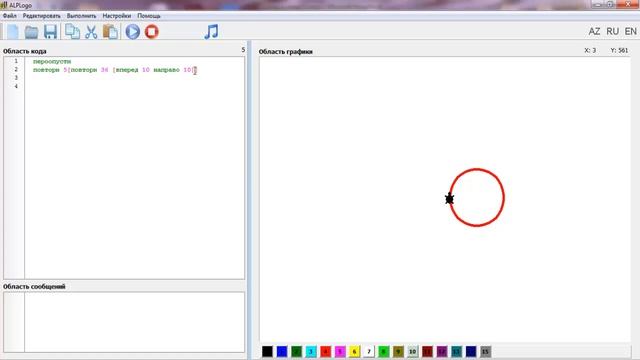Select the navy blue color swatch
Viewport: 640px width, 360px height.
471,351
